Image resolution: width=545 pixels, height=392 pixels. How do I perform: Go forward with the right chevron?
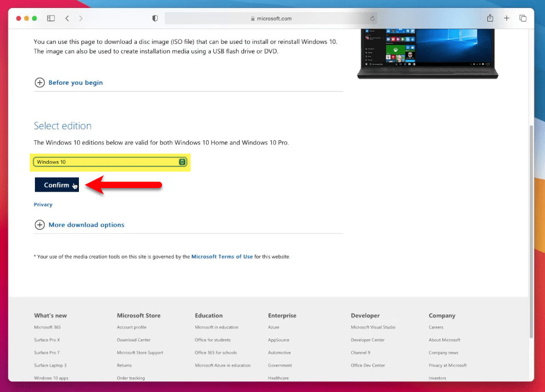tap(81, 19)
